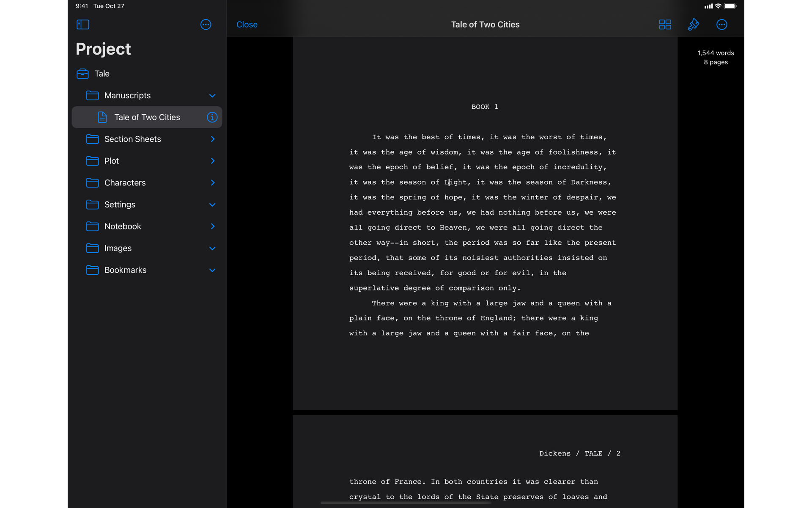The width and height of the screenshot is (812, 508).
Task: Open the grid layout view icon
Action: pos(665,25)
